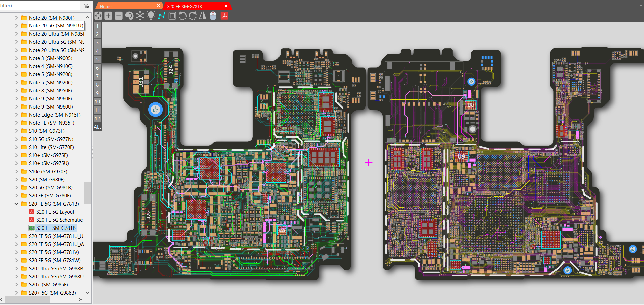Click the tree scroll-down arrow
The width and height of the screenshot is (644, 305).
tap(88, 292)
